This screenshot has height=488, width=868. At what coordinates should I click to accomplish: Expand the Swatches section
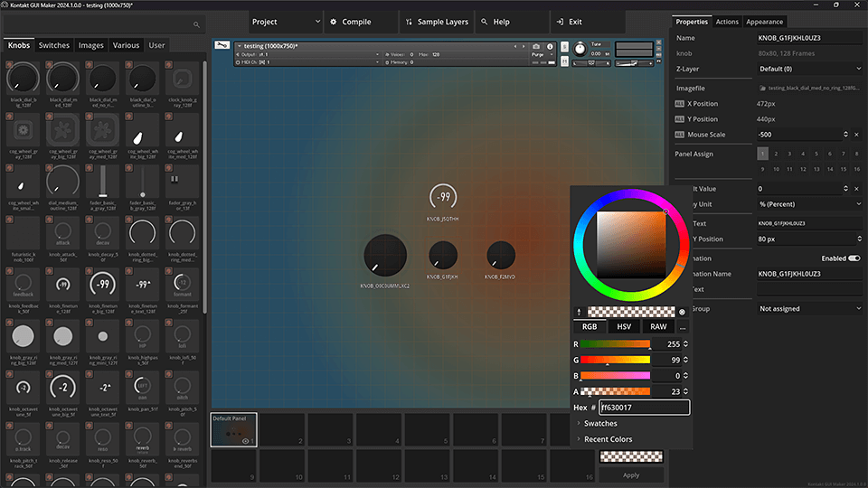pos(600,423)
